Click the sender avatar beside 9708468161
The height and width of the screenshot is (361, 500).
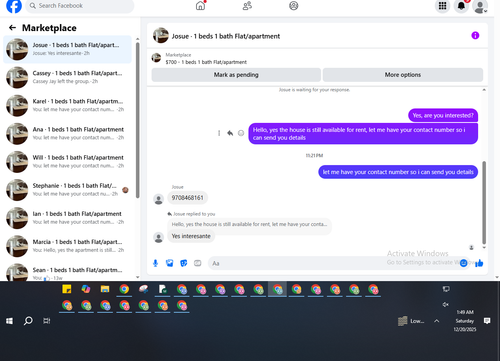click(x=158, y=199)
